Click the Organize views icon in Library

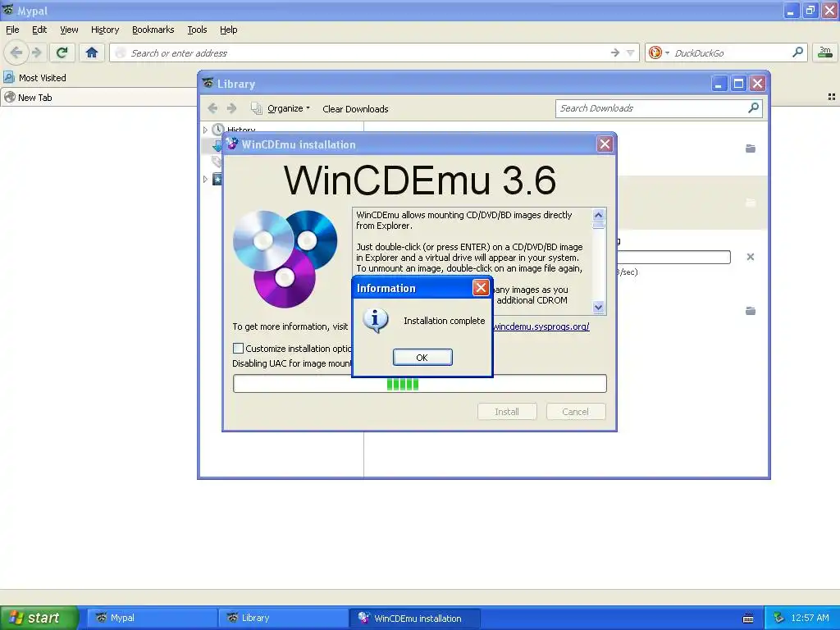(x=257, y=108)
